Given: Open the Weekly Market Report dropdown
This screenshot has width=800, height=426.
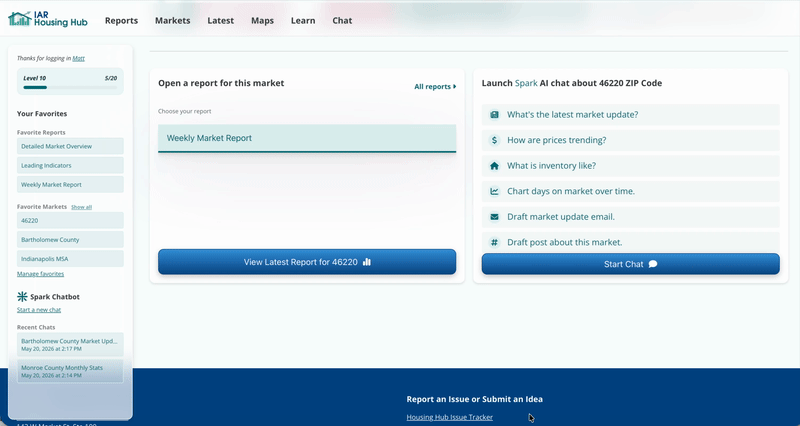Looking at the screenshot, I should [307, 138].
